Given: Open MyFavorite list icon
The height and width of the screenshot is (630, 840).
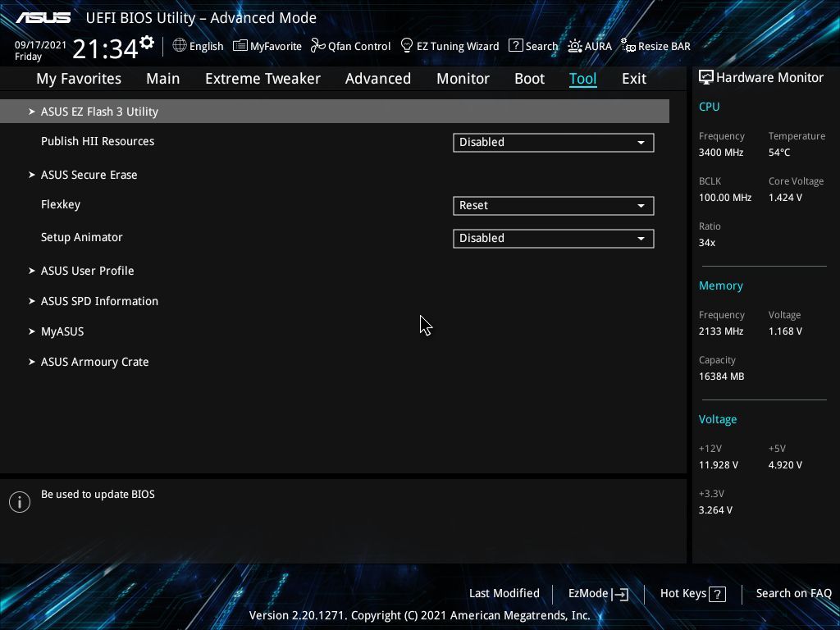Looking at the screenshot, I should pos(240,46).
